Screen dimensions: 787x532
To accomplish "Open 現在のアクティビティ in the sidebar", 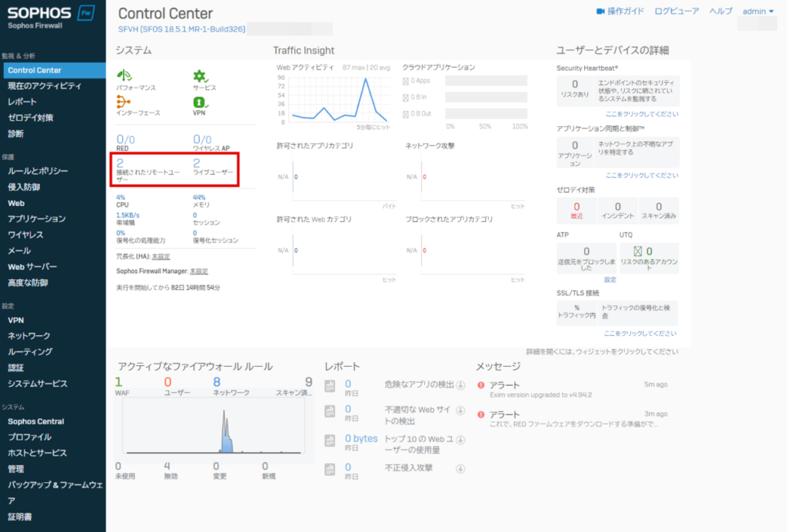I will point(45,86).
